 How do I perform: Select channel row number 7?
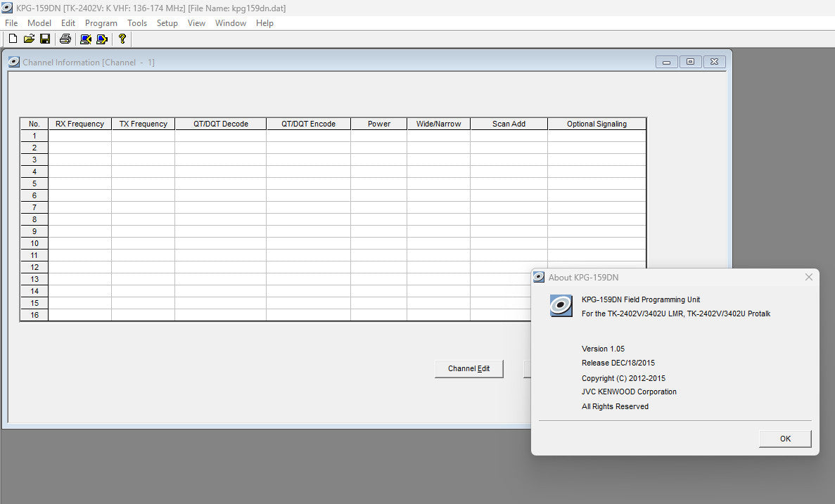point(34,207)
